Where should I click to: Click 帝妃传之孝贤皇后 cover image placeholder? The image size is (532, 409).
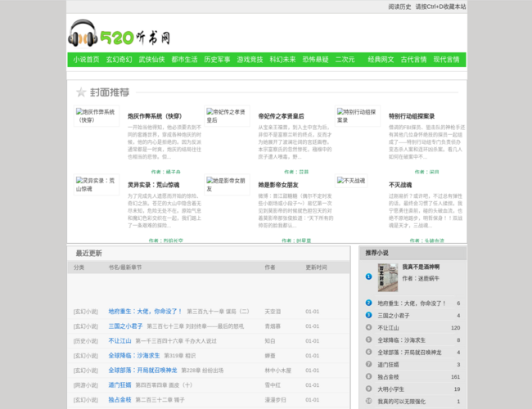227,116
